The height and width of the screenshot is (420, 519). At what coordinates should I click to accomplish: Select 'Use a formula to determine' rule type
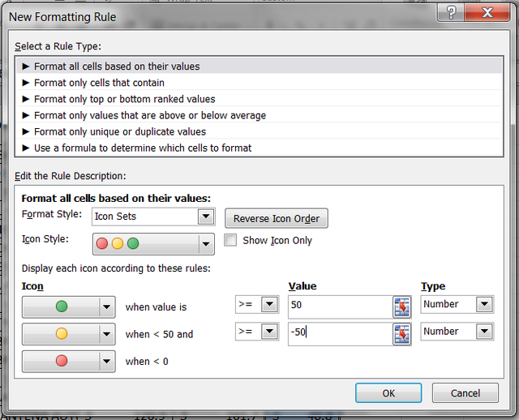coord(143,148)
